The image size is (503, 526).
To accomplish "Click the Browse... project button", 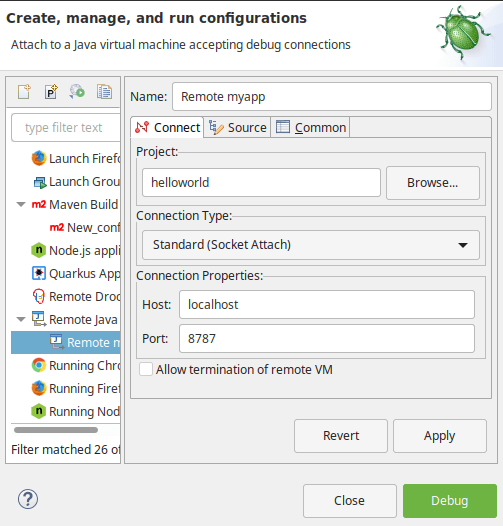I will tap(433, 183).
